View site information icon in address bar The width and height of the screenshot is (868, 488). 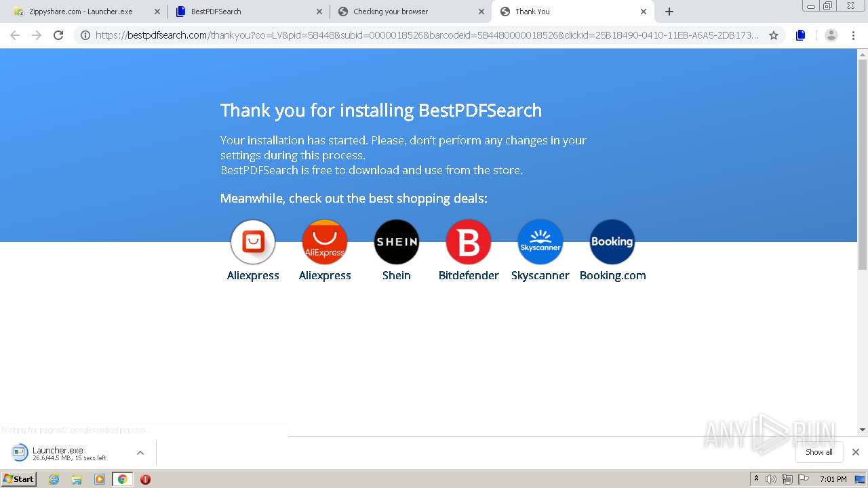(x=85, y=35)
